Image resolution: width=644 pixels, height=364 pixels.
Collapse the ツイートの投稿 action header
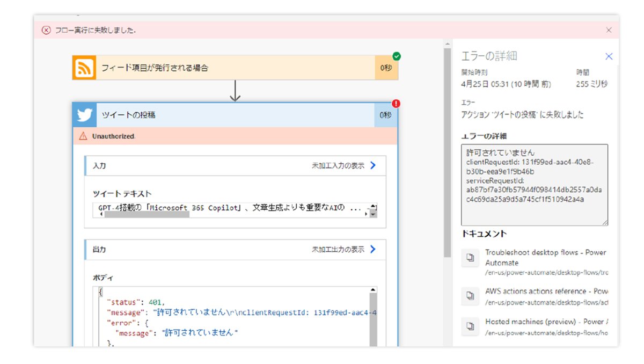point(236,115)
